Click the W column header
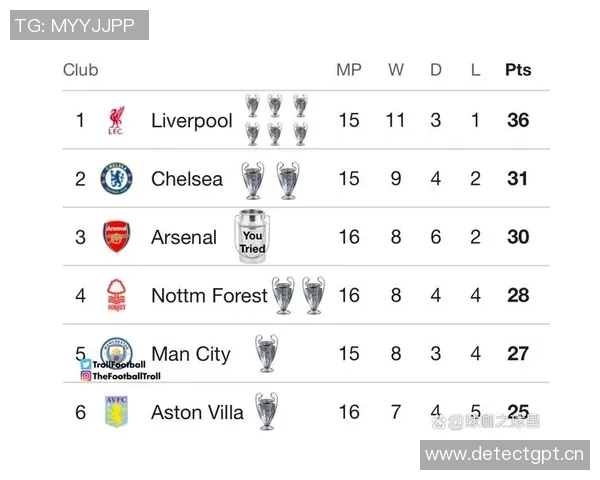 click(x=396, y=70)
